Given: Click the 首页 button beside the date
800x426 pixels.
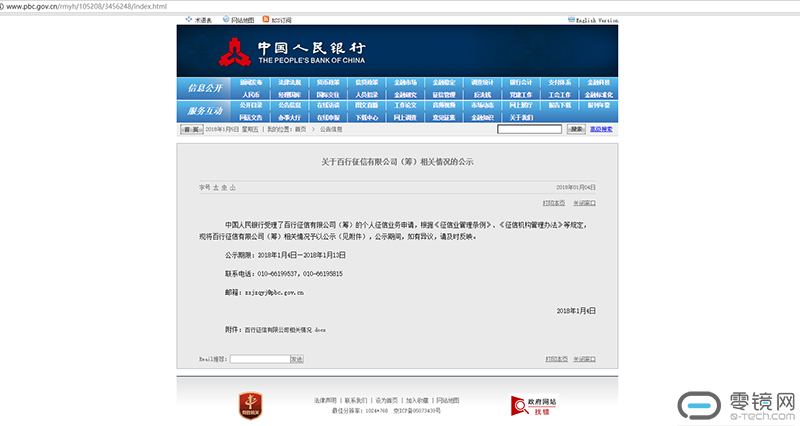Looking at the screenshot, I should pyautogui.click(x=192, y=130).
